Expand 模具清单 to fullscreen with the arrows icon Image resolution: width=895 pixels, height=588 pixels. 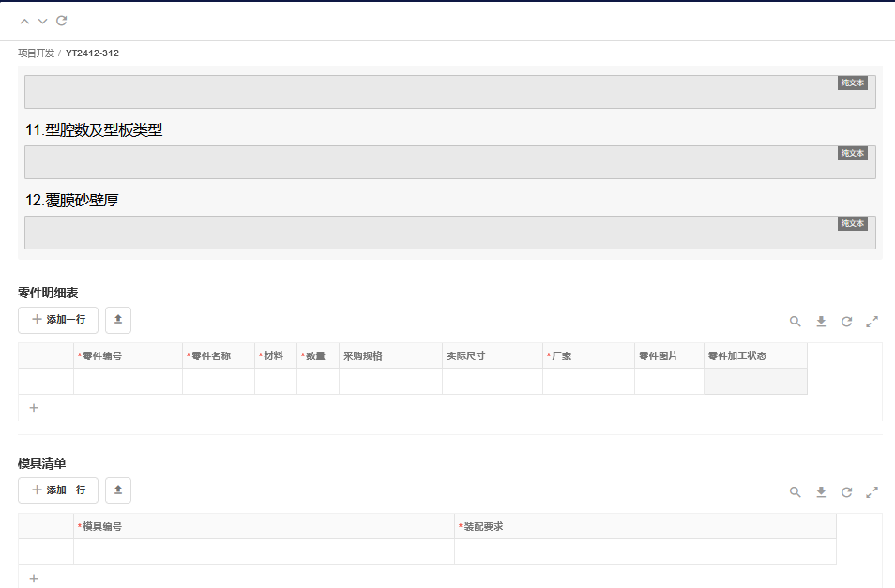pos(872,490)
